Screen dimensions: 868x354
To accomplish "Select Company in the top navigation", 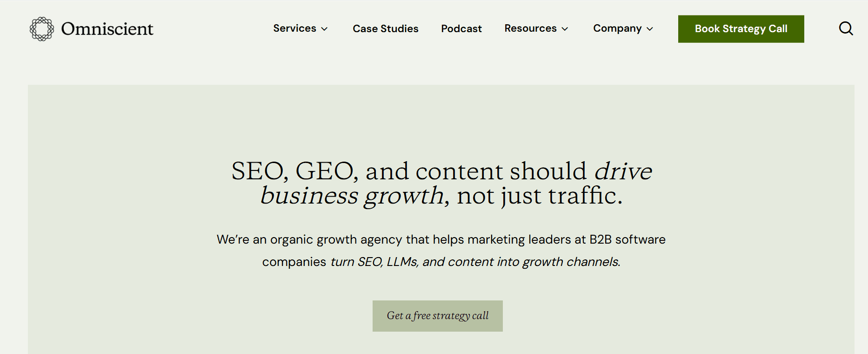I will coord(617,28).
